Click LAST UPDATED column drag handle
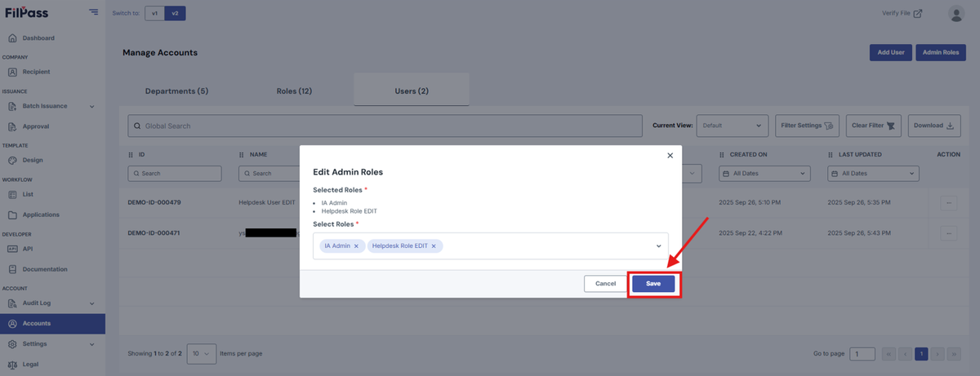Image resolution: width=980 pixels, height=376 pixels. pos(831,154)
